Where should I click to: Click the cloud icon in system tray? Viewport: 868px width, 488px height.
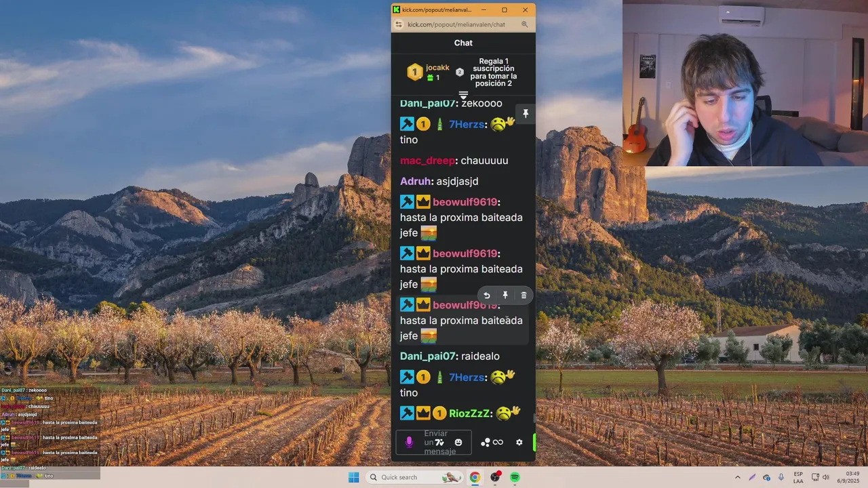[x=767, y=477]
